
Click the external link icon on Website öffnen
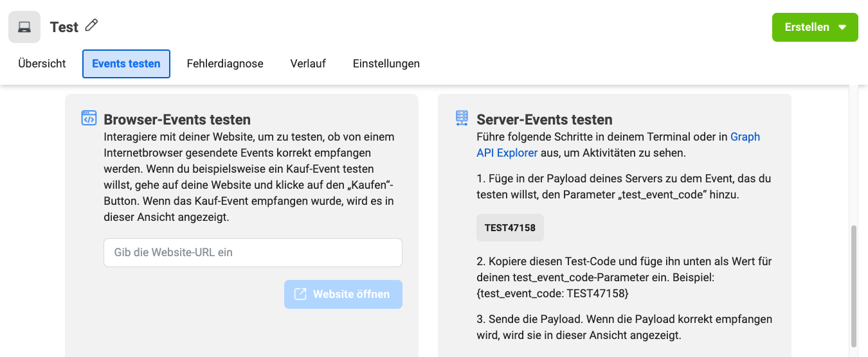tap(300, 294)
